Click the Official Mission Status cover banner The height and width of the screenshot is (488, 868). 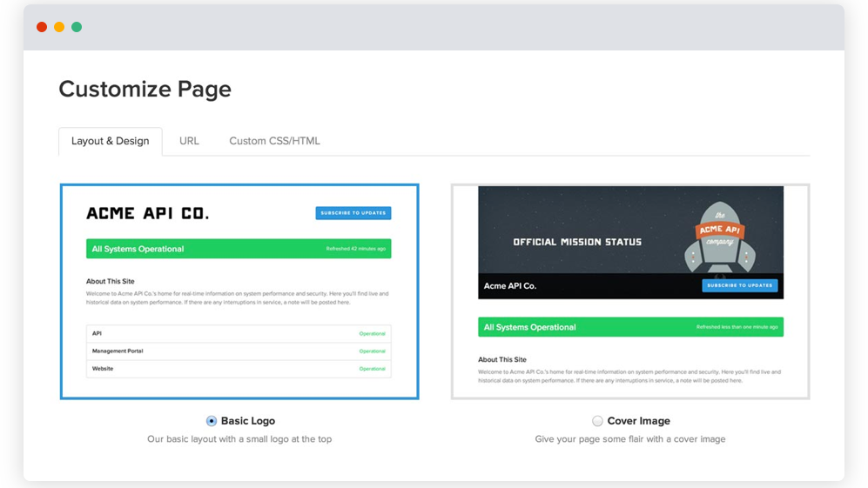577,242
